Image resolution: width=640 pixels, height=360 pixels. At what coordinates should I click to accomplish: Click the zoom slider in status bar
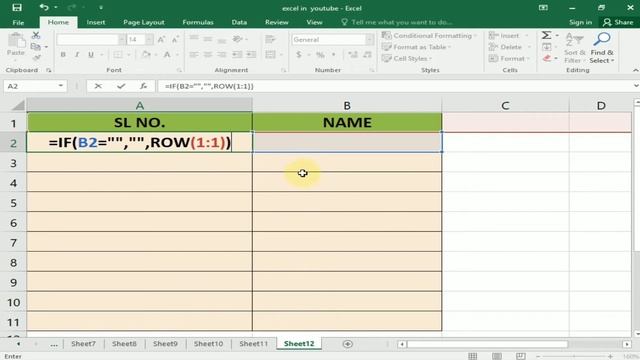pyautogui.click(x=574, y=356)
